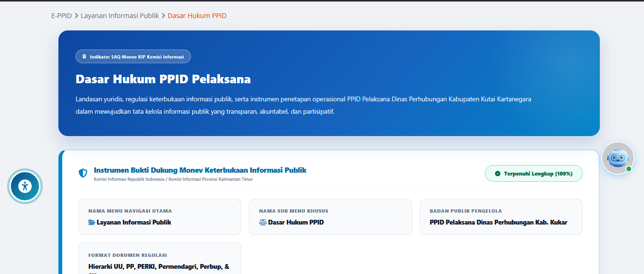Select the Nama Menu Navigasi Utama card
The height and width of the screenshot is (274, 644).
tap(160, 217)
